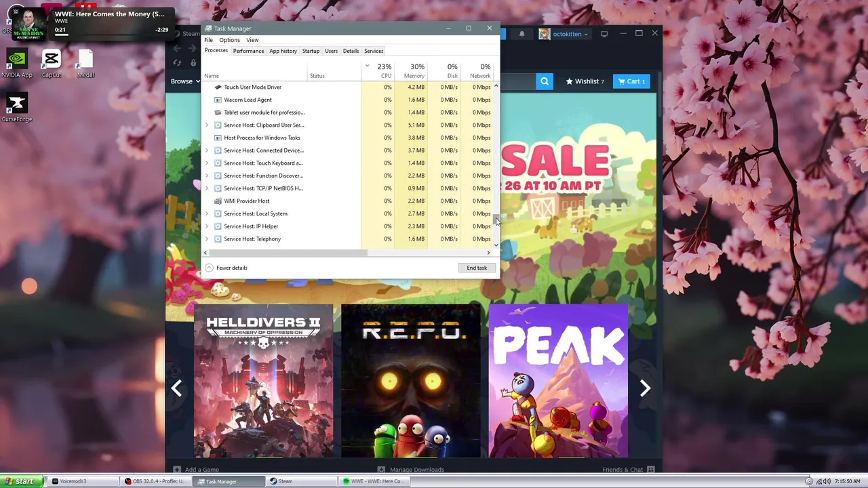
Task: Expand Service Host: Connected Device row
Action: [207, 150]
